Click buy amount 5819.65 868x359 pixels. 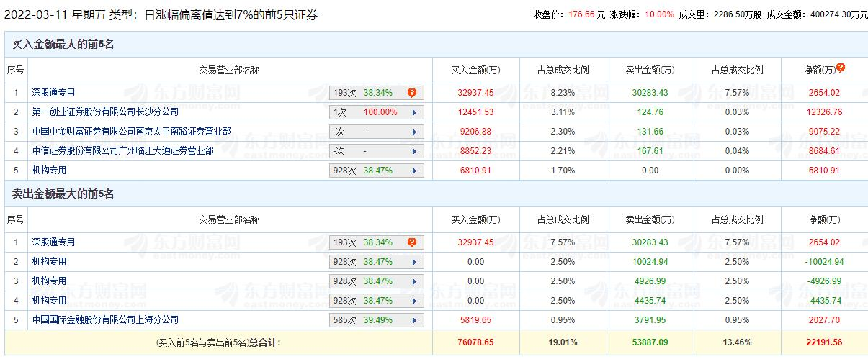475,319
